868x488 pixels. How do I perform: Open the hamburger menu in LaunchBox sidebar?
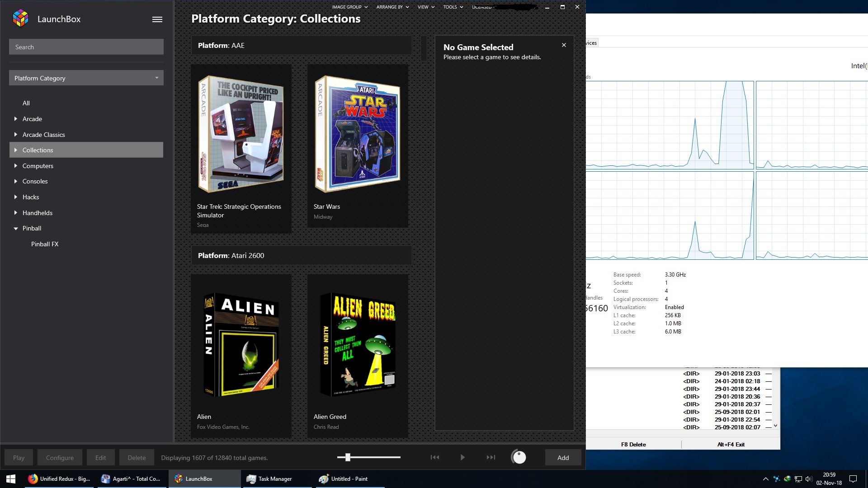coord(157,19)
